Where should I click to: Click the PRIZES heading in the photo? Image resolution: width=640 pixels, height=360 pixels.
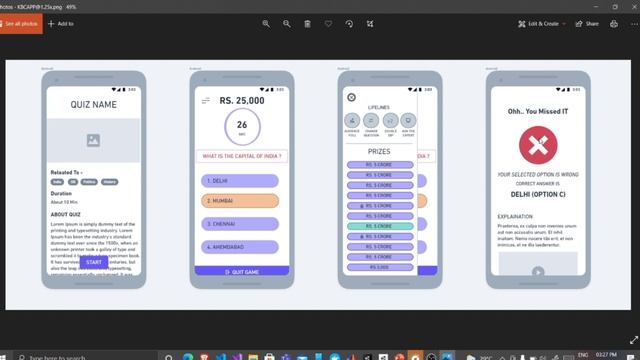(x=379, y=151)
